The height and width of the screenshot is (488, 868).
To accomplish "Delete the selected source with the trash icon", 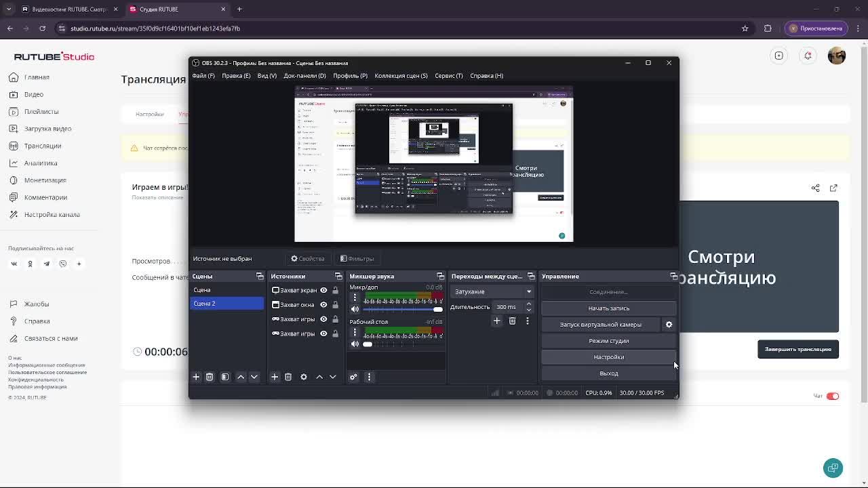I will click(x=288, y=377).
